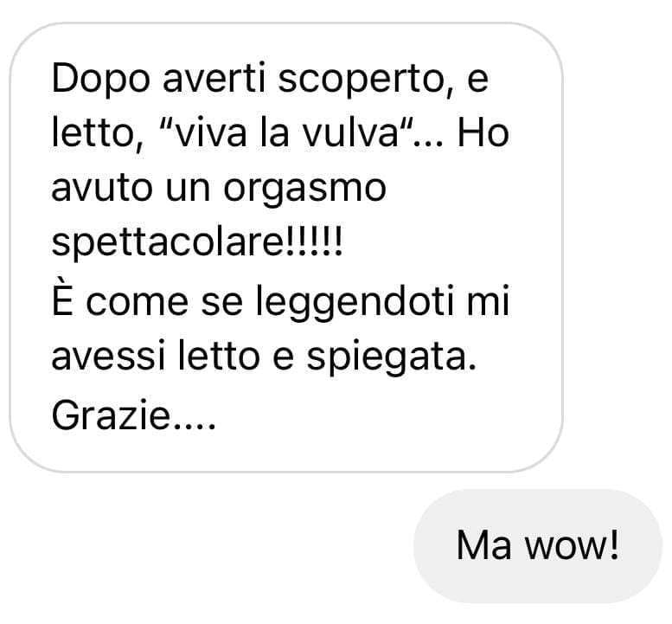Click the word "leggendoti" in the message
672x624 pixels.
coord(354,302)
